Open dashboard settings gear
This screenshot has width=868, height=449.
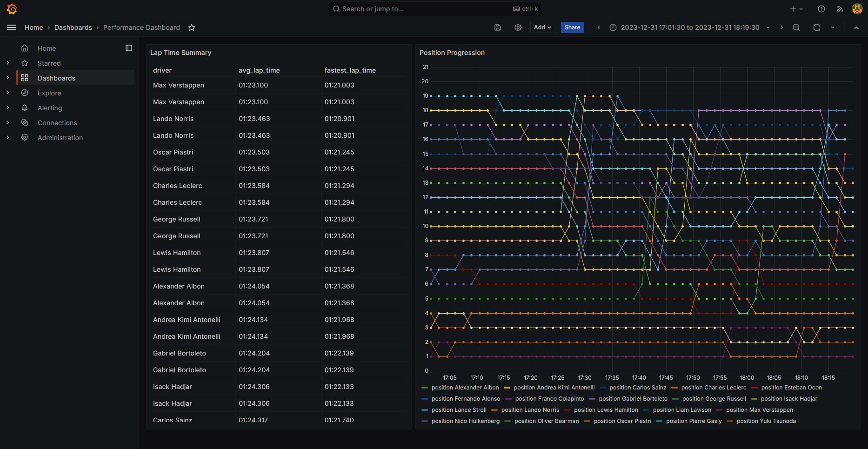coord(518,27)
